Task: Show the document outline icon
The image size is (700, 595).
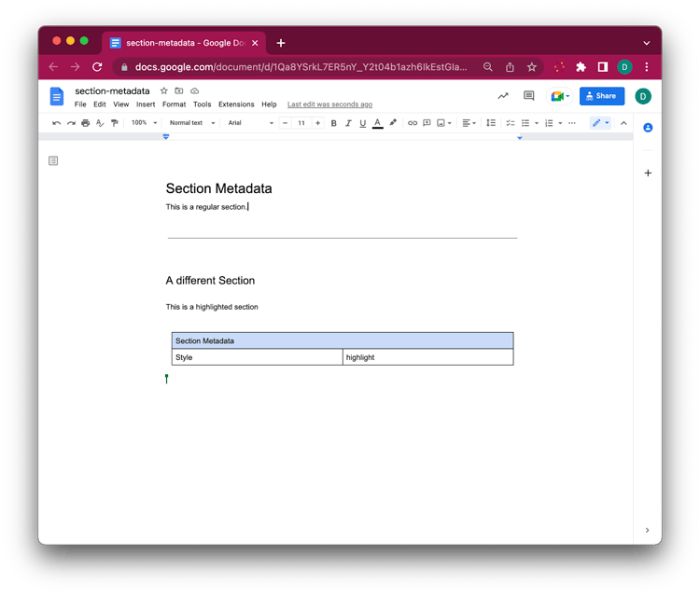Action: (53, 161)
